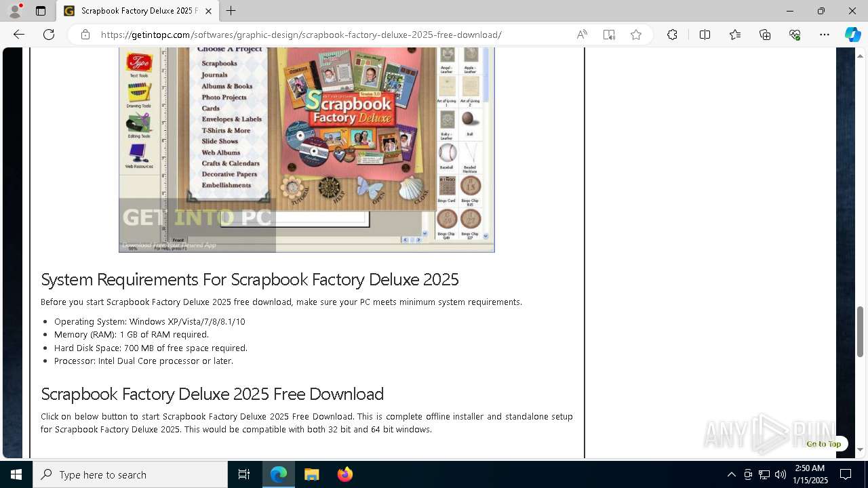Close the Scrapbook Factory Deluxe tab

[209, 11]
